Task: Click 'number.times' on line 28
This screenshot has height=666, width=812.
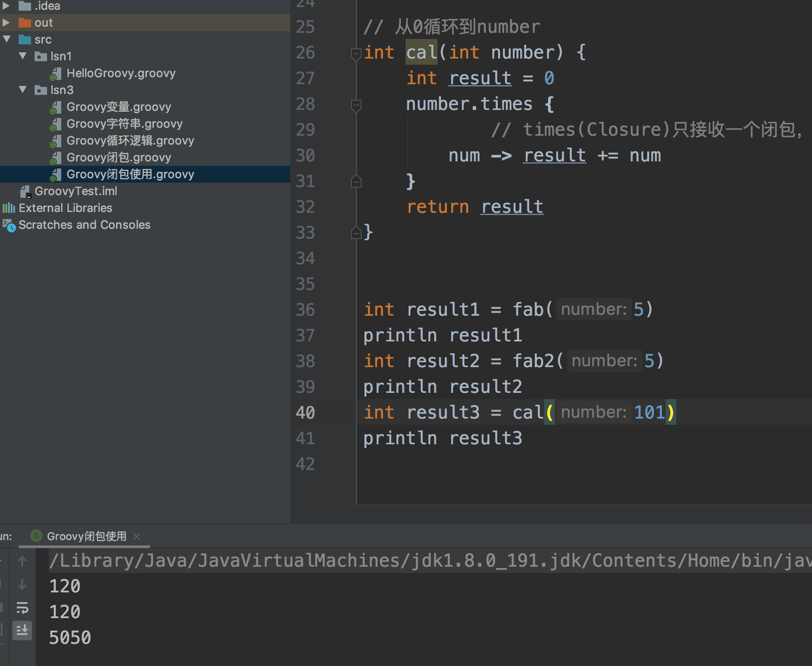Action: tap(469, 104)
